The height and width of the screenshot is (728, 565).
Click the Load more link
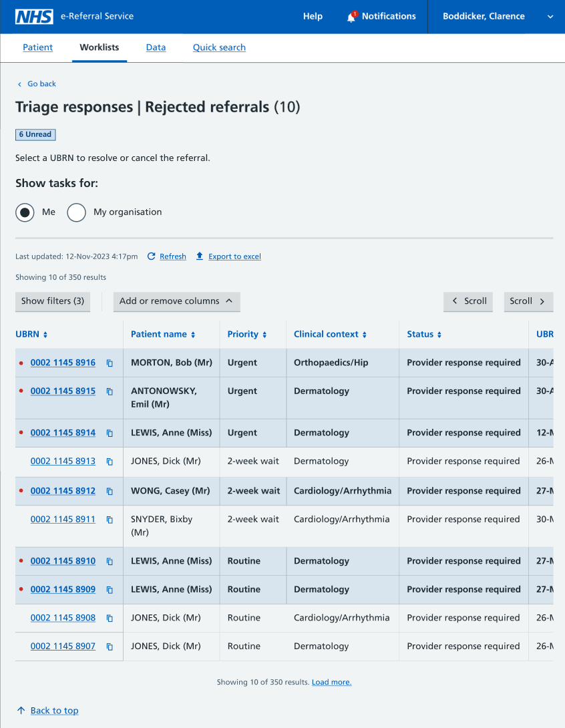point(331,682)
